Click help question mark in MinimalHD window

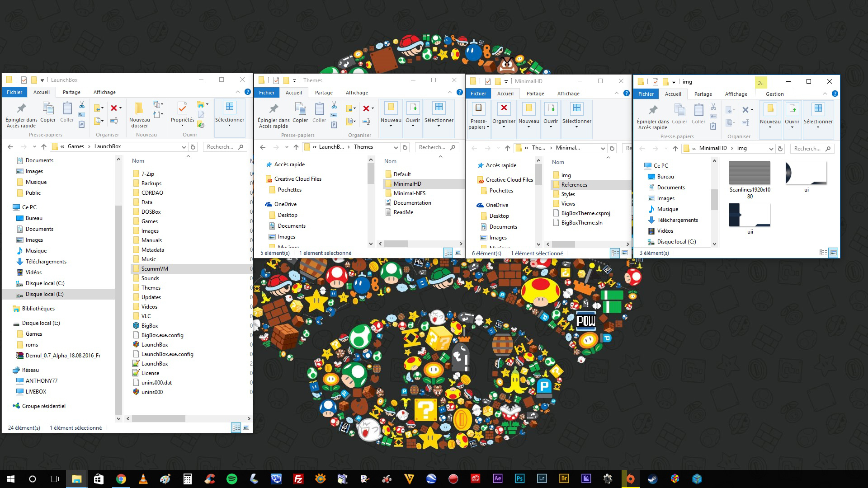626,93
